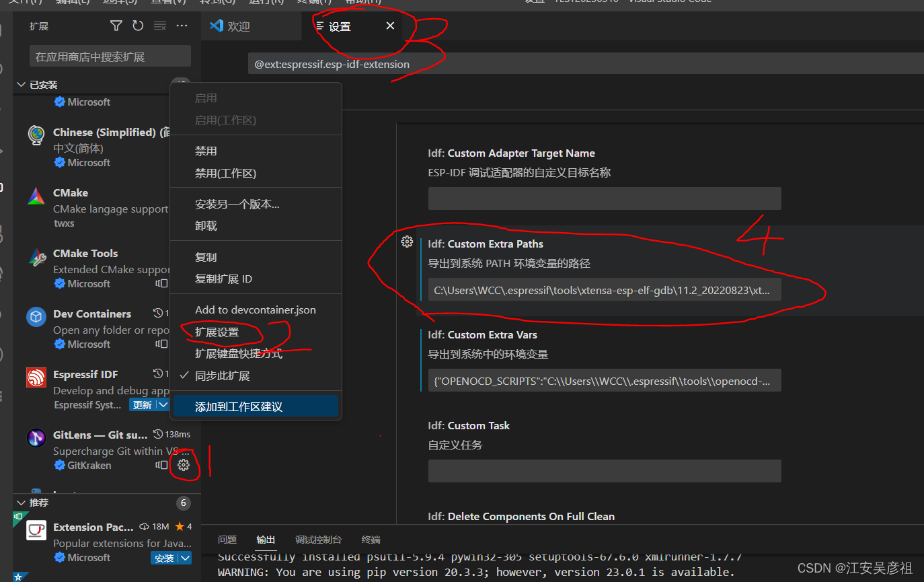Viewport: 924px width, 582px height.
Task: Click settings search box with @ext:espressif filter
Action: 586,65
